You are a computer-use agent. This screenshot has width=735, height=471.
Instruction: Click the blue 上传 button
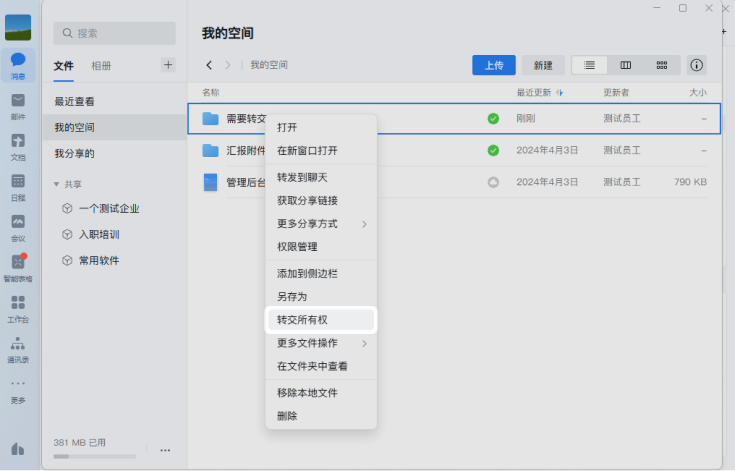494,65
